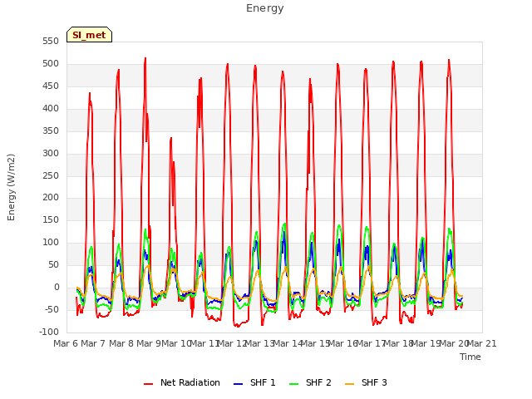Viewport: 532px width, 399px height.
Task: Click the 450 y-axis tick label
Action: pyautogui.click(x=51, y=86)
